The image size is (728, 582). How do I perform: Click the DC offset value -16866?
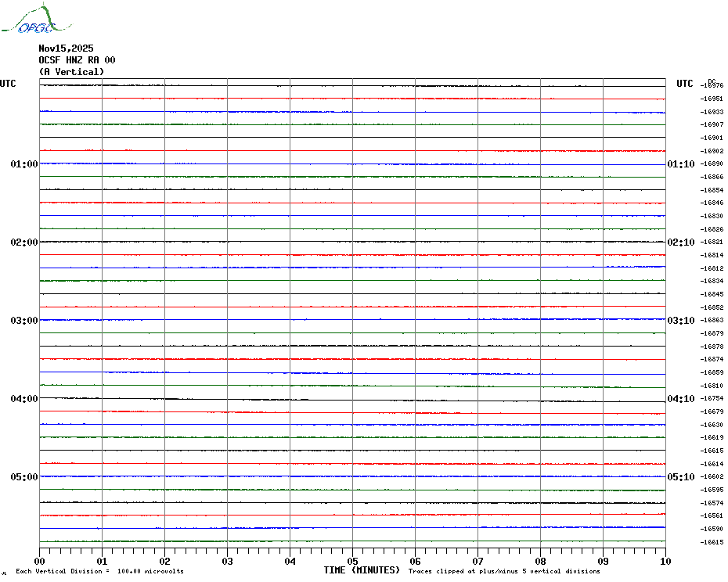coord(712,177)
